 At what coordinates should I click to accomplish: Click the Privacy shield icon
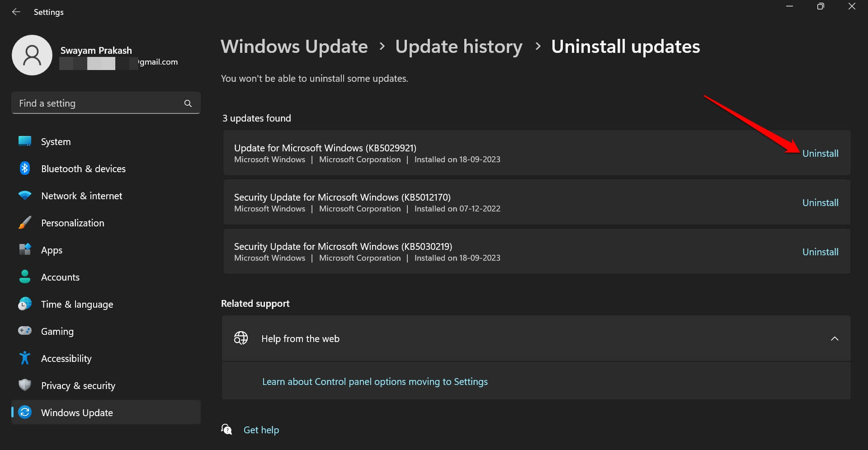click(25, 385)
